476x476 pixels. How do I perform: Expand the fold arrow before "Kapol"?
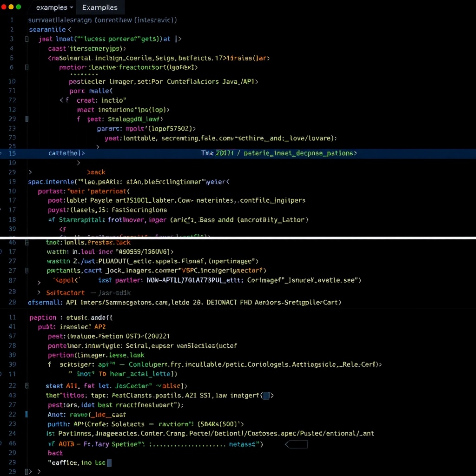(39, 281)
